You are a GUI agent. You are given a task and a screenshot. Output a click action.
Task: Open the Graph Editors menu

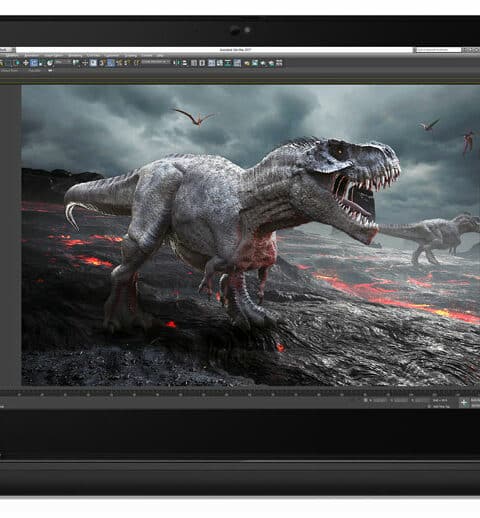coord(53,55)
